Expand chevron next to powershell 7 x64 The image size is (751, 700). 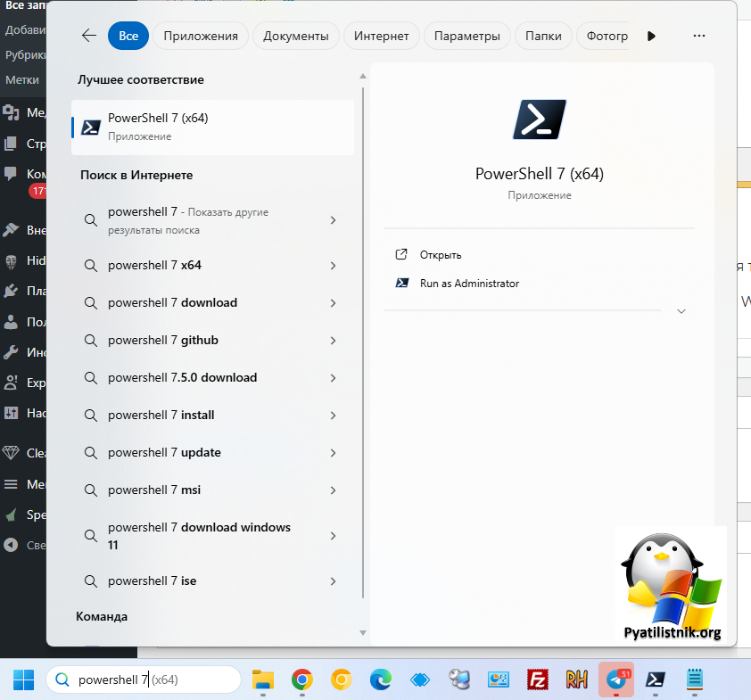pos(334,266)
